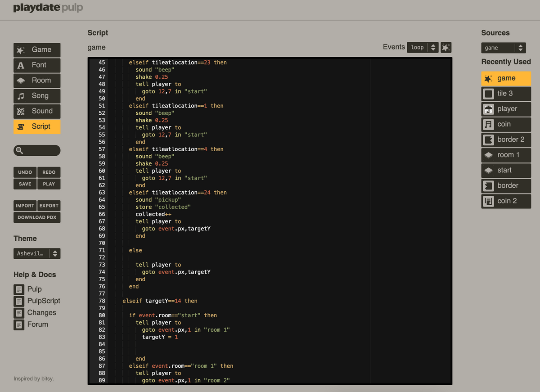
Task: Click border 2 tile icon
Action: (x=488, y=140)
